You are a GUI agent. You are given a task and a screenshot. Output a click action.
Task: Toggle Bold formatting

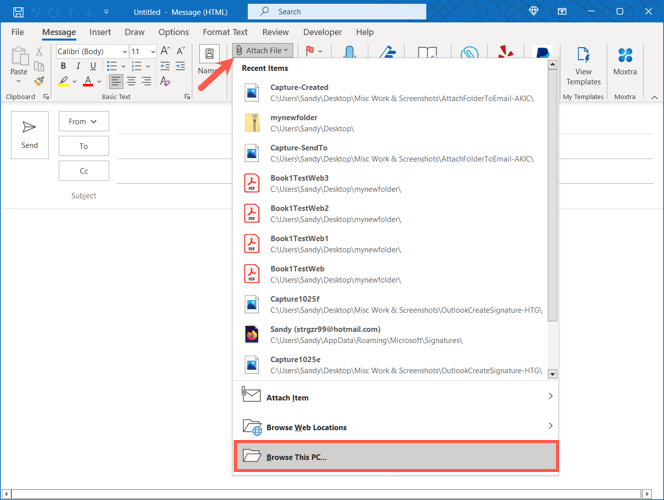(x=62, y=66)
